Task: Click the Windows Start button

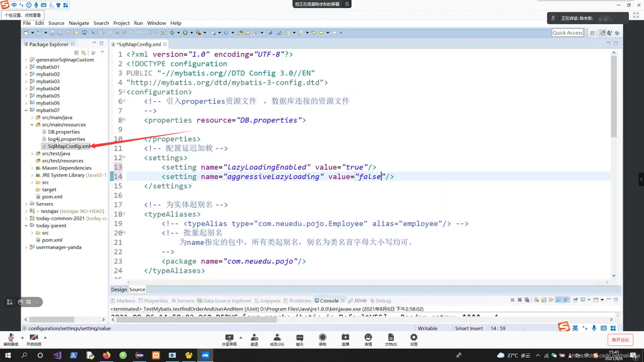Action: pyautogui.click(x=8, y=355)
